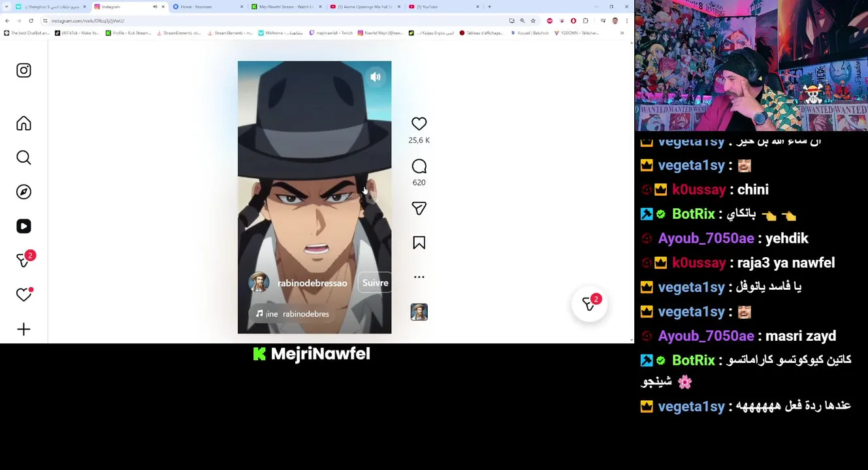
Task: Follow rabinodebressao with the Suivre button
Action: coord(375,283)
